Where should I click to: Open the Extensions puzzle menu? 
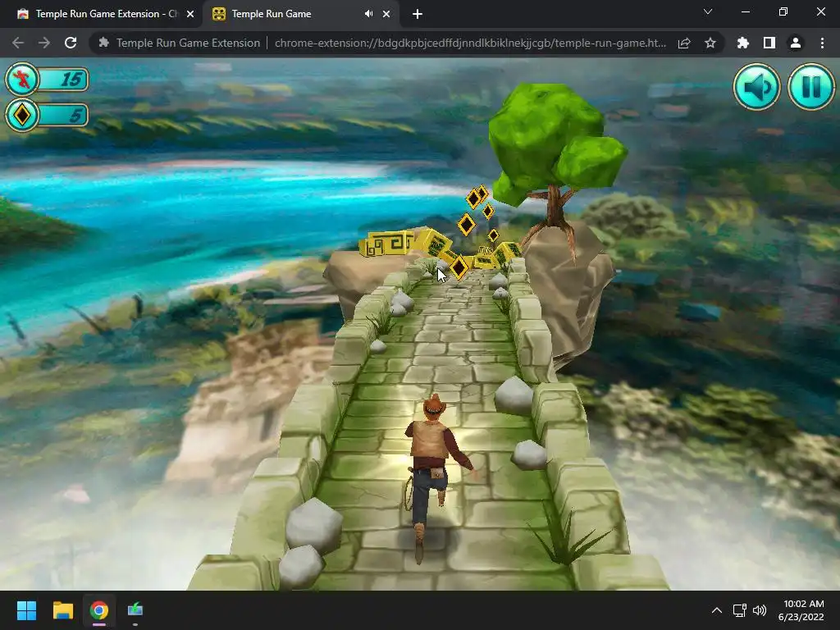pos(743,43)
